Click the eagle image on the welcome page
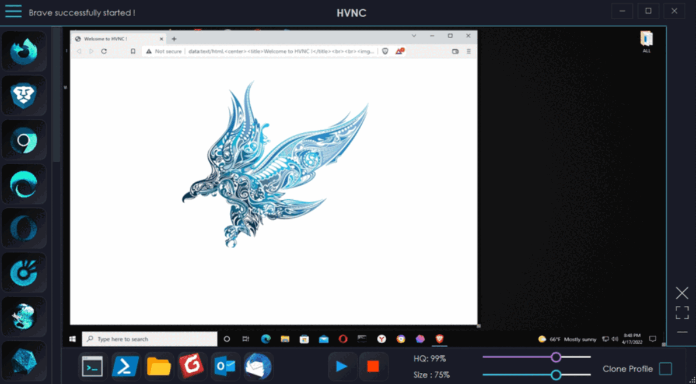 click(x=275, y=164)
